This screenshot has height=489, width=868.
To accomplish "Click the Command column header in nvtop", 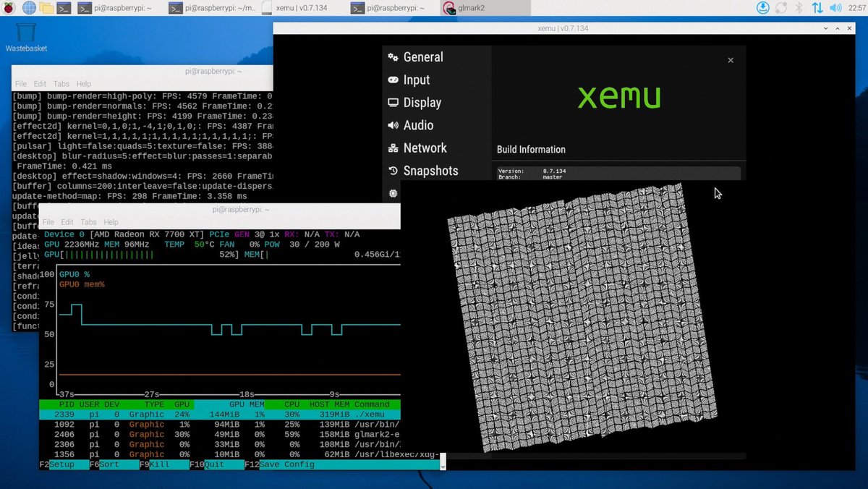I will click(x=372, y=404).
